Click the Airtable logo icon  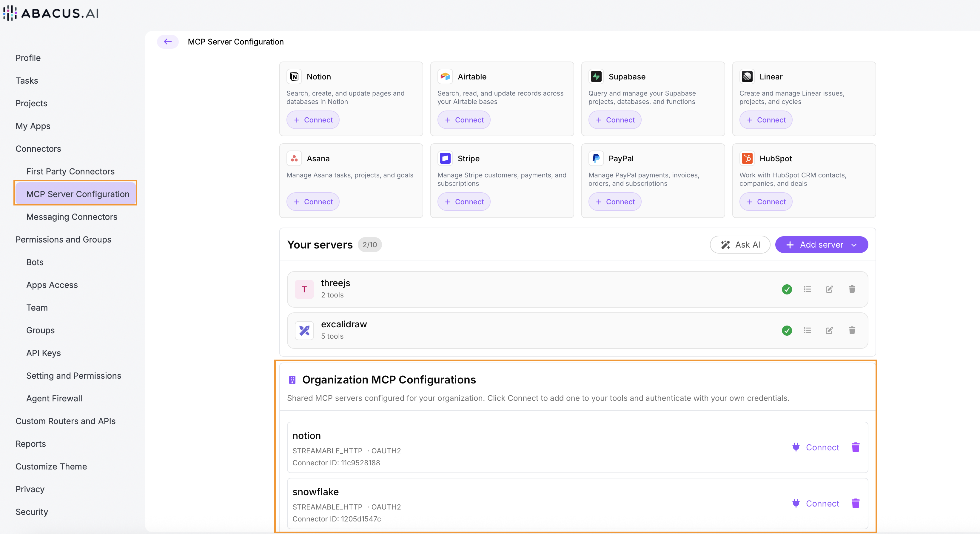tap(445, 76)
